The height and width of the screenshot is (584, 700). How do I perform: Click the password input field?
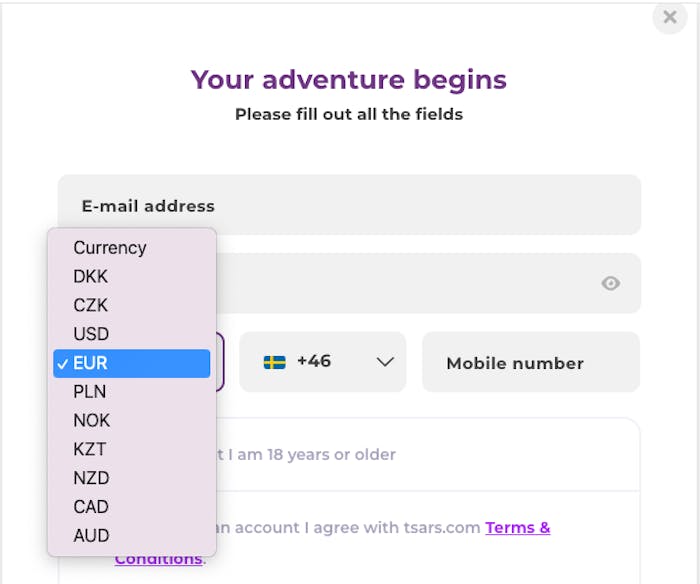pos(429,283)
